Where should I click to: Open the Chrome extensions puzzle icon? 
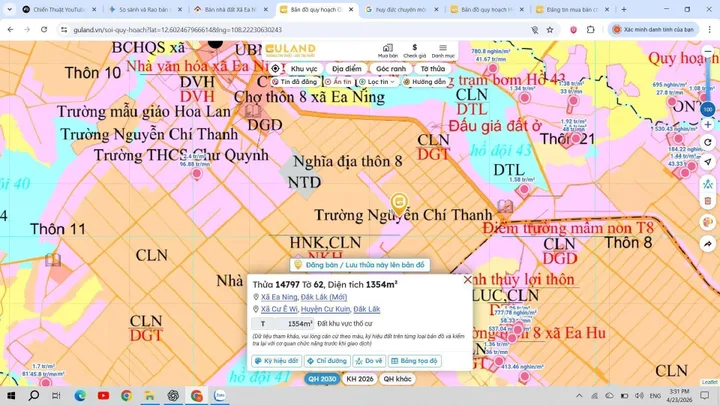click(591, 29)
